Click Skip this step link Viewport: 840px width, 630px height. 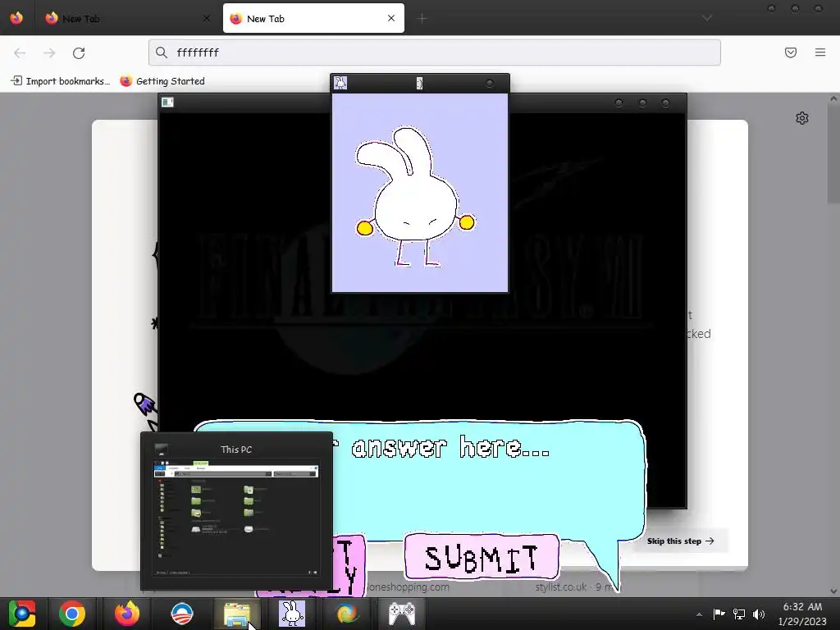click(680, 541)
